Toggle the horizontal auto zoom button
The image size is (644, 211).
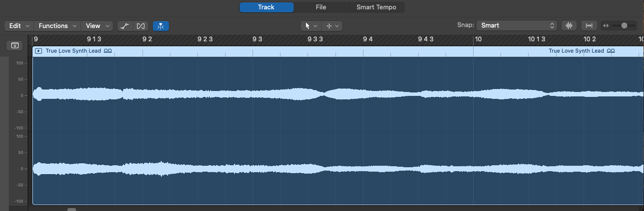click(x=589, y=26)
